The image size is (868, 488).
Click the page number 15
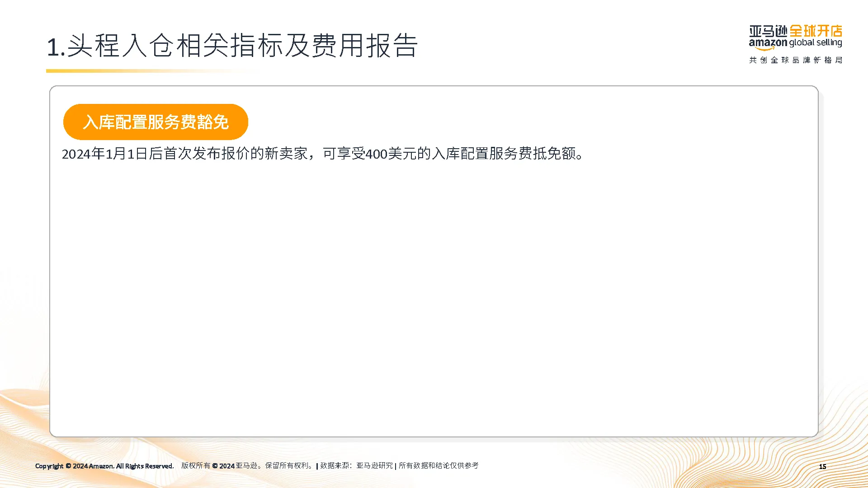(x=822, y=466)
